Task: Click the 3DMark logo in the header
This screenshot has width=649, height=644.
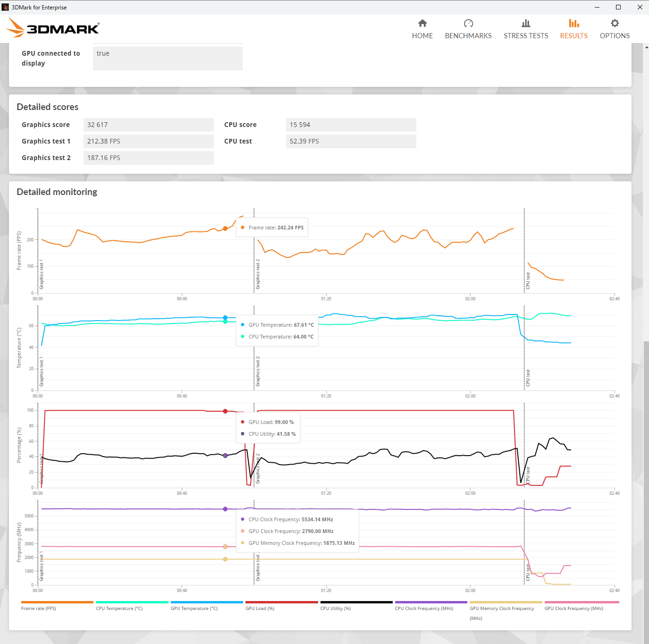Action: (53, 28)
